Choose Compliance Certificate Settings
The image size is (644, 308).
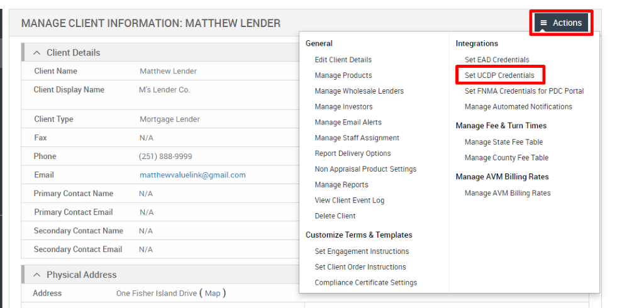(365, 282)
